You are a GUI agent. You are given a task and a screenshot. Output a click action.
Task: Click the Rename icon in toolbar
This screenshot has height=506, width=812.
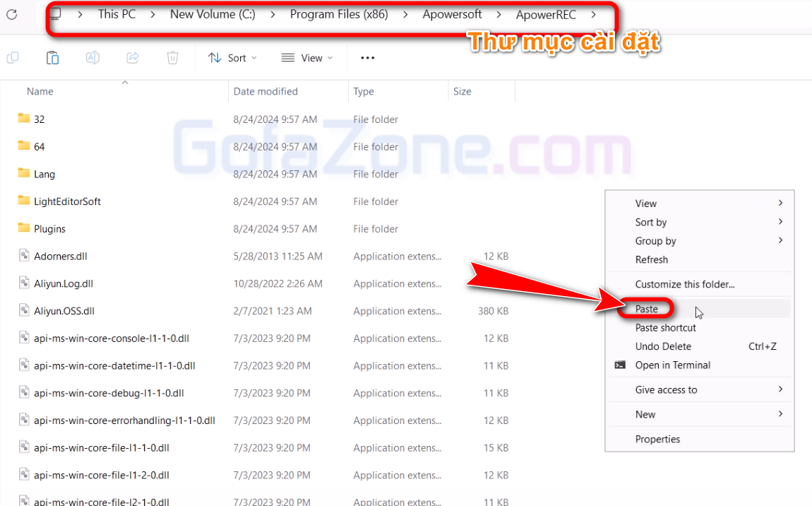click(x=92, y=58)
